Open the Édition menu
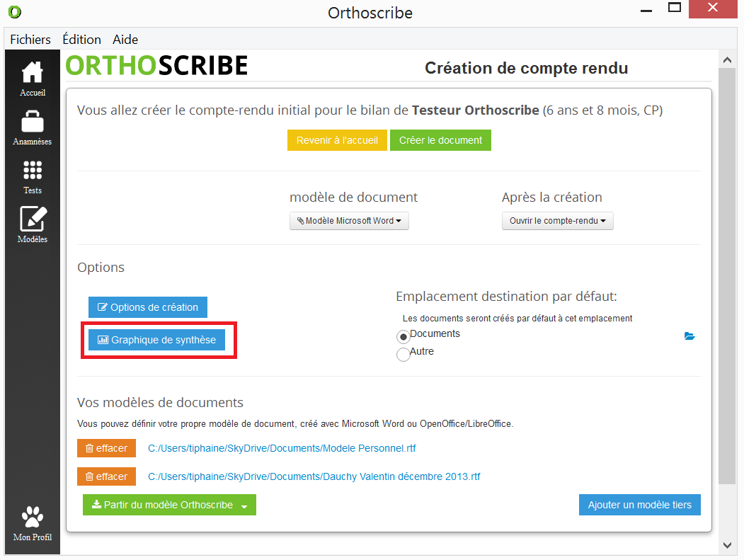Screen dimensions: 744x560 click(x=81, y=40)
